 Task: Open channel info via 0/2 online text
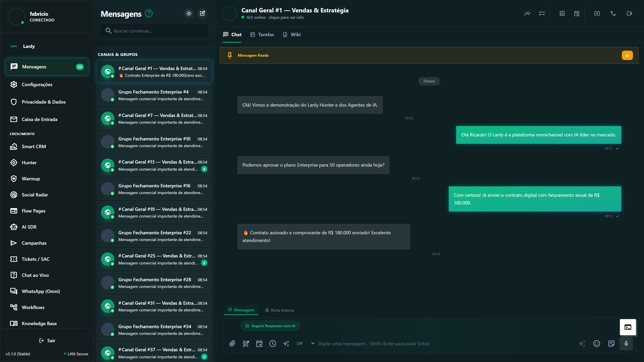[275, 17]
